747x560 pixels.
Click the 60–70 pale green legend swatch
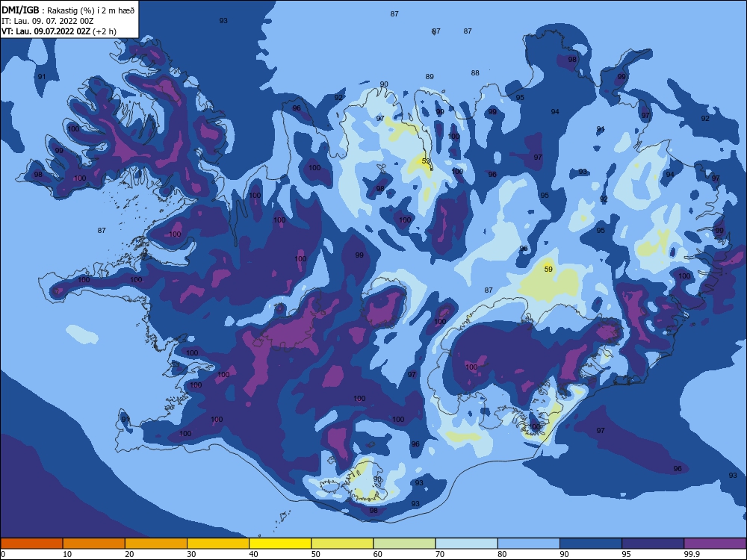(x=404, y=544)
